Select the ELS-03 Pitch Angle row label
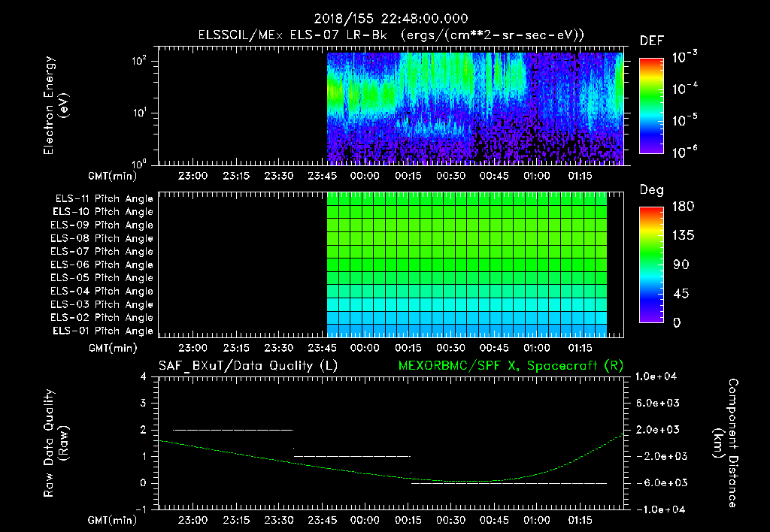The height and width of the screenshot is (532, 770). [102, 305]
